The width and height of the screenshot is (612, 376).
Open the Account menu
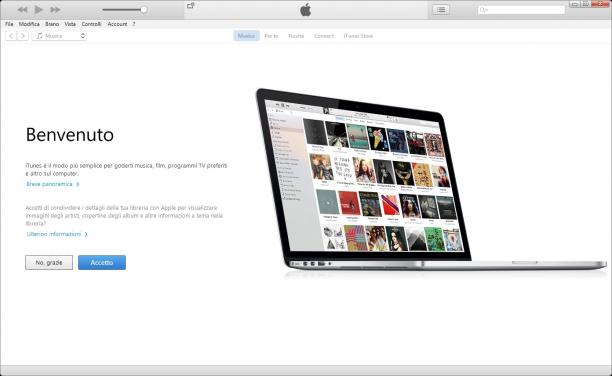click(x=117, y=24)
